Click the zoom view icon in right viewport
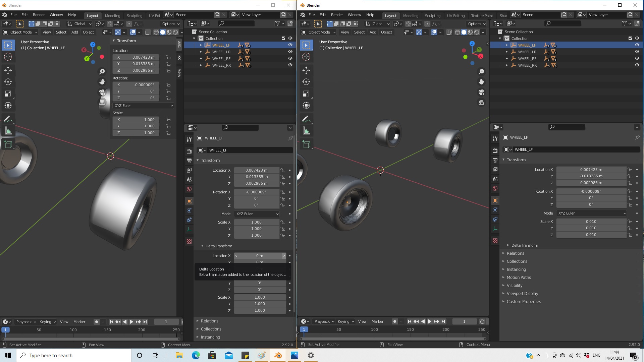Viewport: 644px width, 362px height. [x=481, y=71]
